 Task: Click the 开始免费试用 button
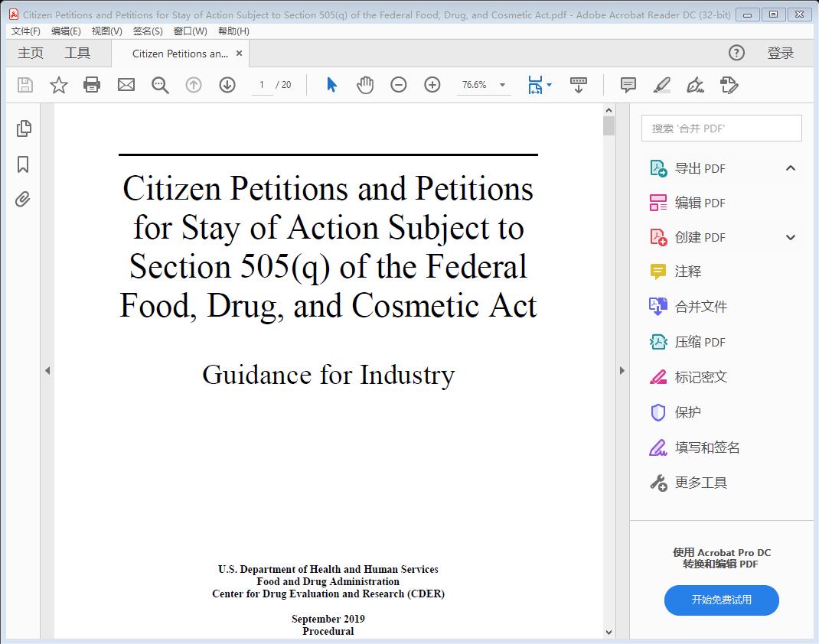[720, 600]
